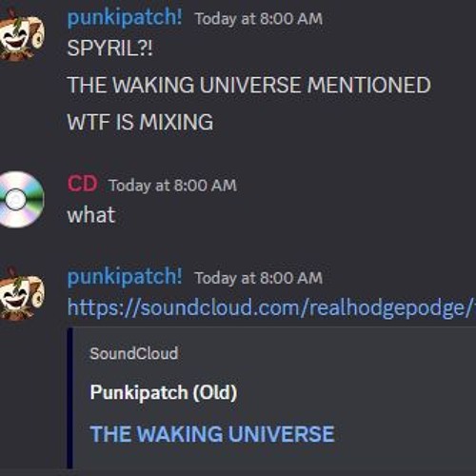Click the timestamp above the SoundCloud link
476x476 pixels.
(259, 278)
